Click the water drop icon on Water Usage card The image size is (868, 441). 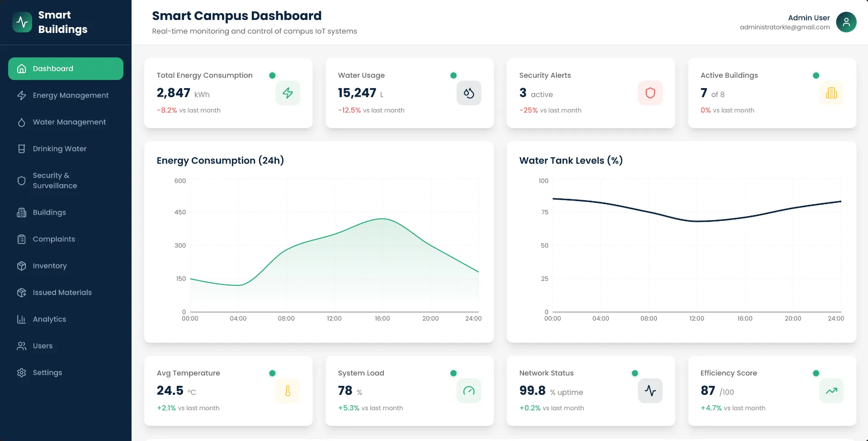tap(469, 93)
